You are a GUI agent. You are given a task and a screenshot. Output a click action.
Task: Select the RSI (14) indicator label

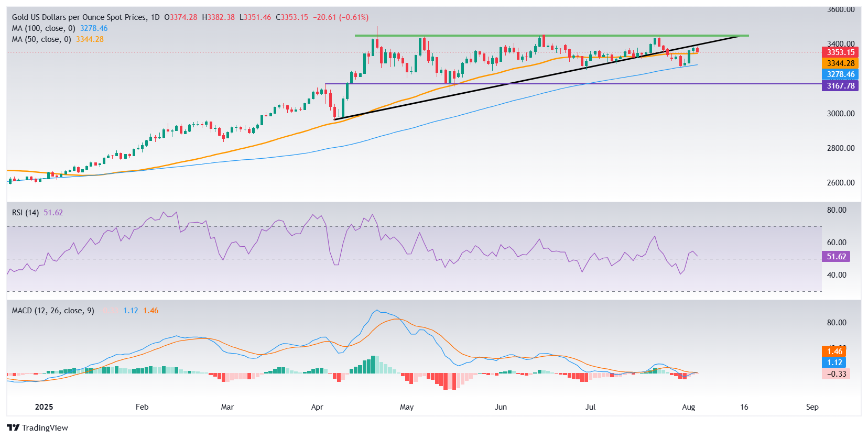[25, 213]
